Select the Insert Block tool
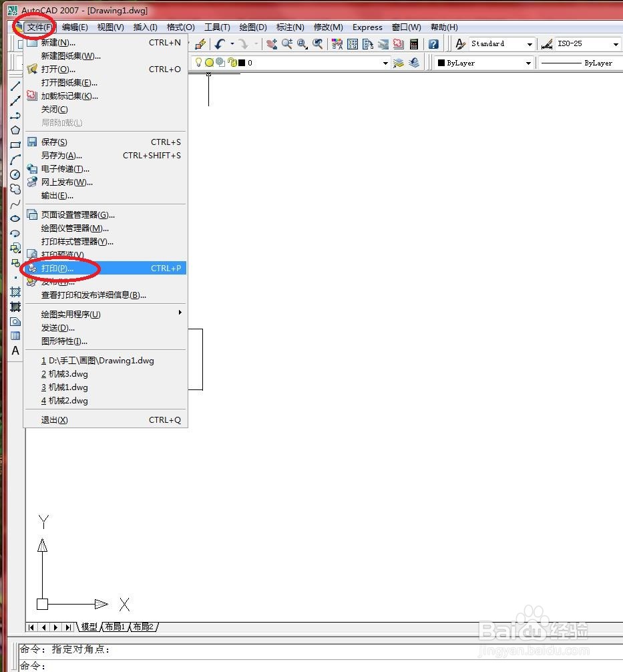 click(x=15, y=248)
